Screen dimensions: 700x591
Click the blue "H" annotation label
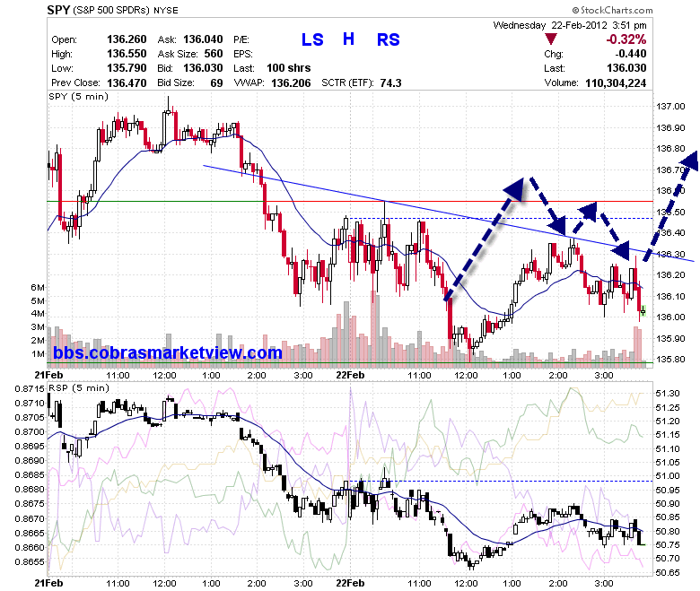pyautogui.click(x=349, y=39)
